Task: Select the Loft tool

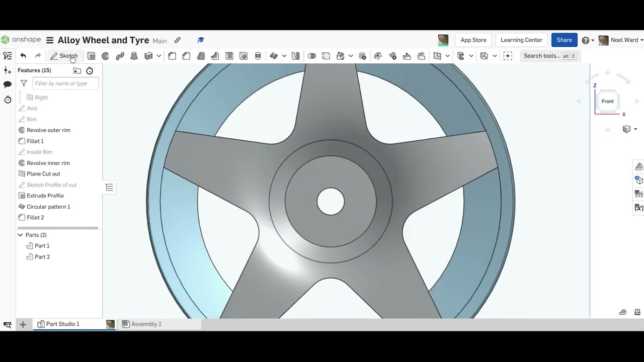Action: (x=134, y=56)
